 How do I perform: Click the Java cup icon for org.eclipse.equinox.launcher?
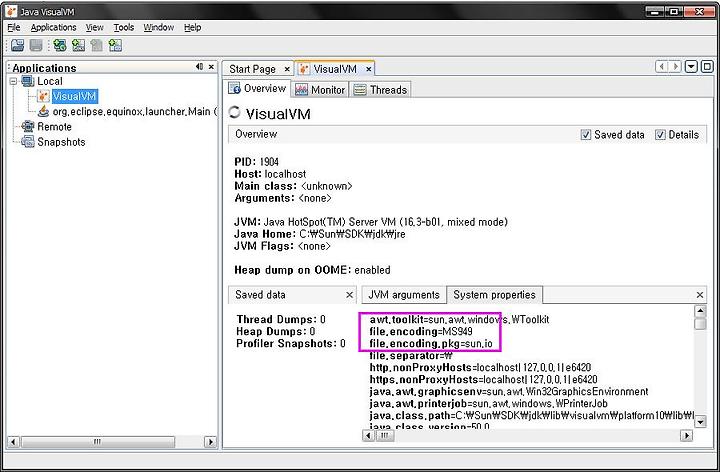43,111
